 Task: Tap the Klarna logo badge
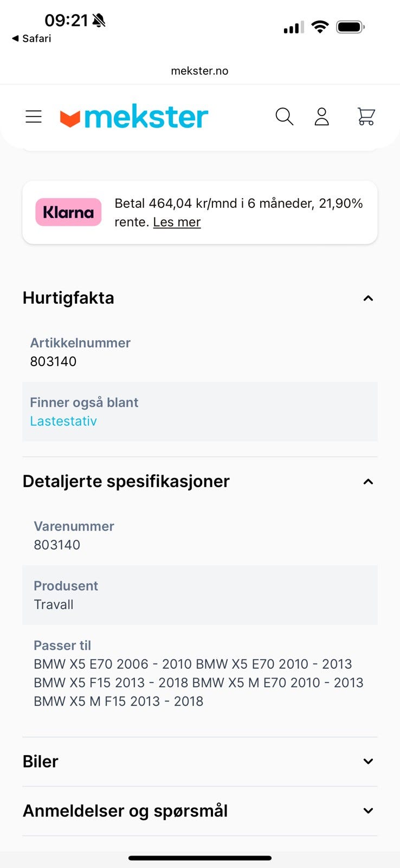tap(68, 212)
